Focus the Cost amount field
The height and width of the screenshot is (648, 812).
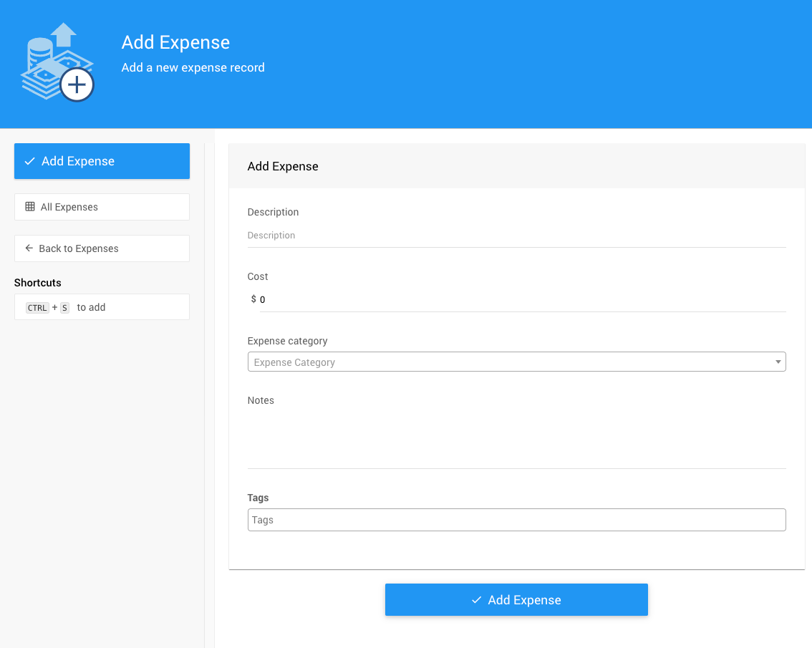click(523, 299)
